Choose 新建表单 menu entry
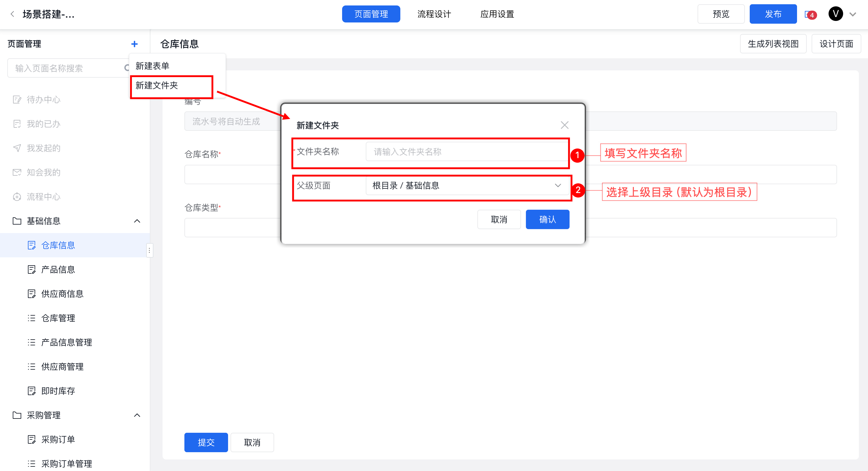The image size is (868, 471). pos(152,66)
